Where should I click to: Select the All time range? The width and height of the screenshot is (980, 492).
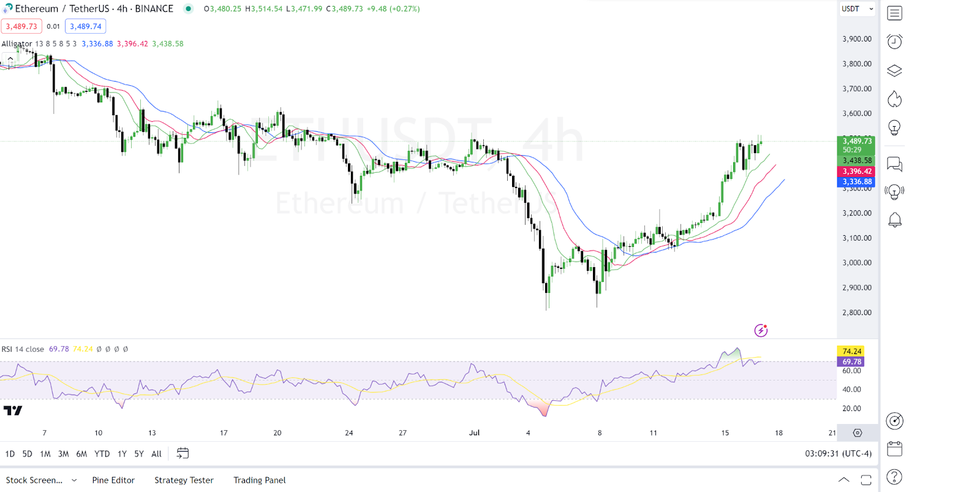pos(156,454)
